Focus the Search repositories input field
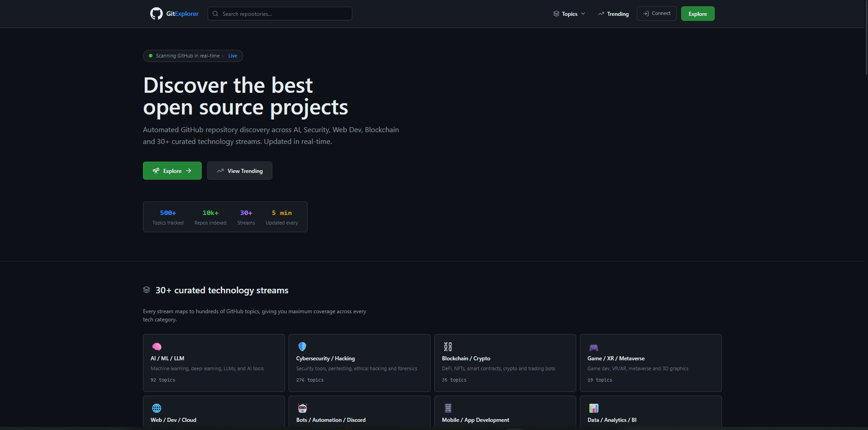This screenshot has height=430, width=868. coord(280,14)
